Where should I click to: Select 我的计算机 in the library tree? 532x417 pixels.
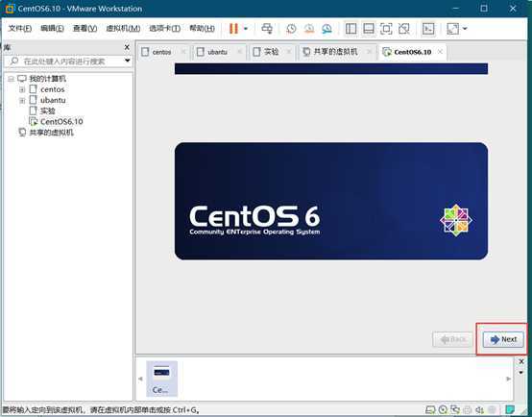pos(47,79)
